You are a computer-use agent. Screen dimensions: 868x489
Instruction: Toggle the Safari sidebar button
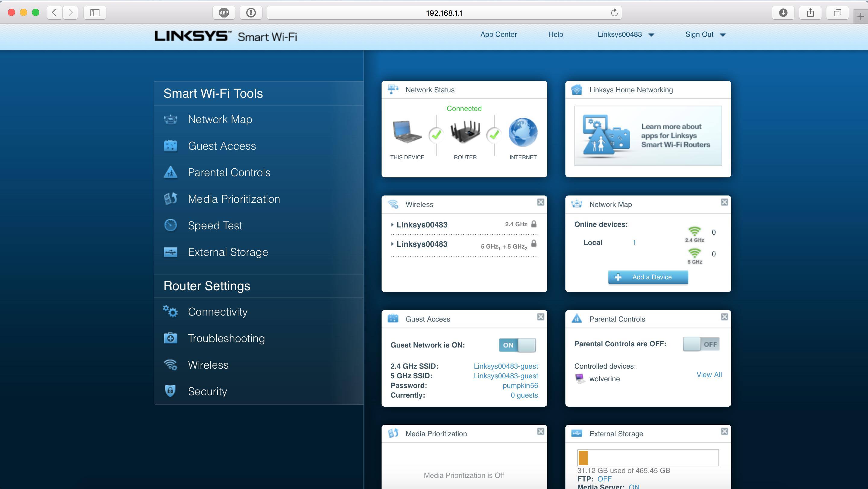95,13
